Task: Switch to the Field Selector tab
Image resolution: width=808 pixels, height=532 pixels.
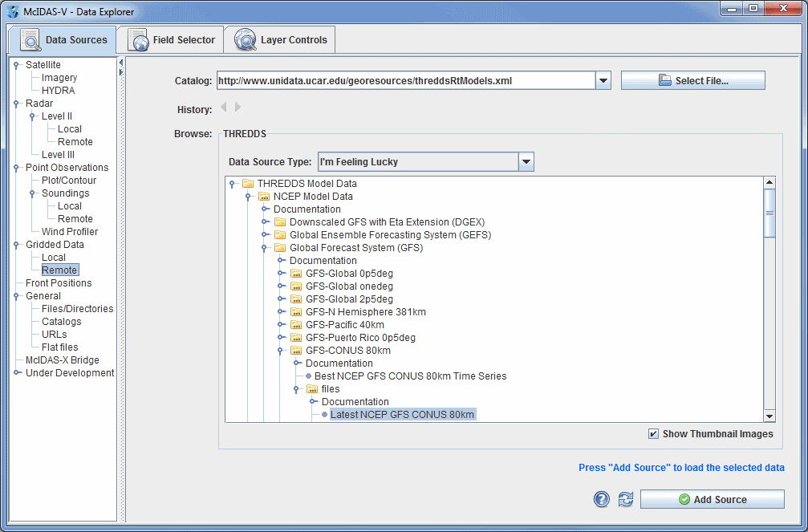Action: [x=173, y=40]
